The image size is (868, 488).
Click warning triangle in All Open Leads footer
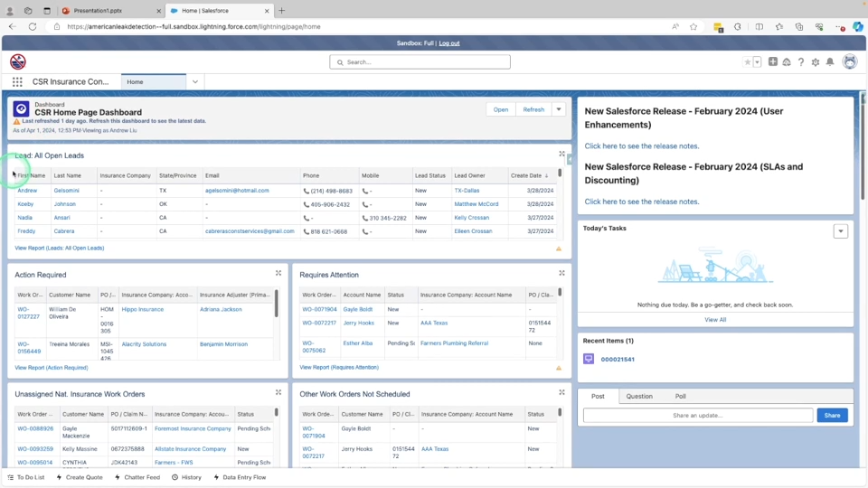pos(559,249)
